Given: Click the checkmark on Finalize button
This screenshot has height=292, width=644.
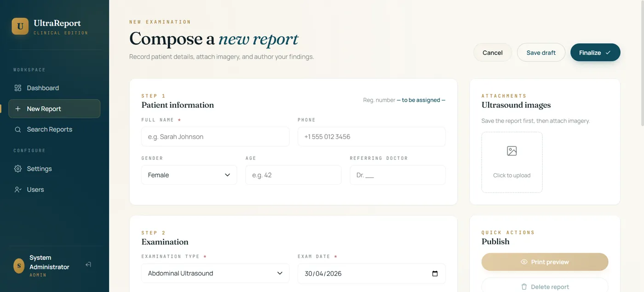Looking at the screenshot, I should [608, 53].
